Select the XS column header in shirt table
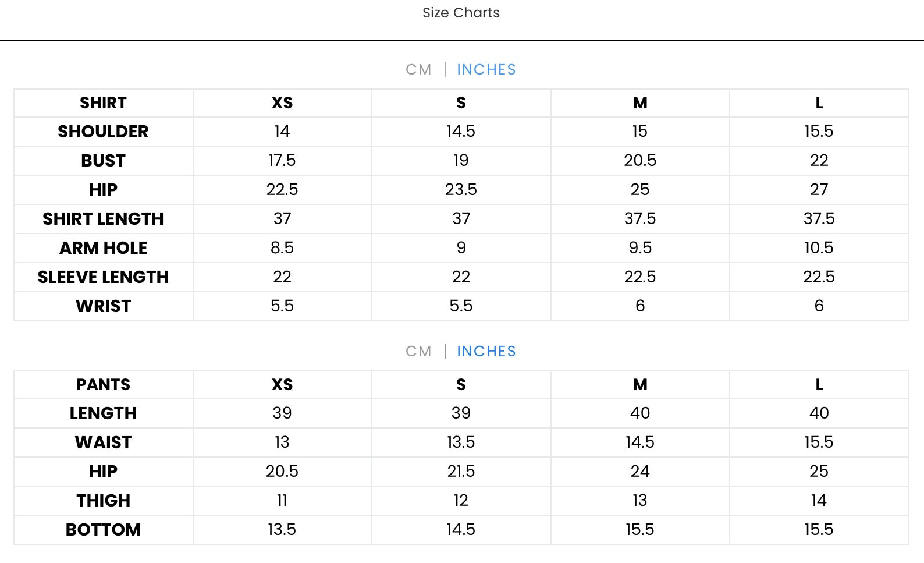 tap(282, 103)
